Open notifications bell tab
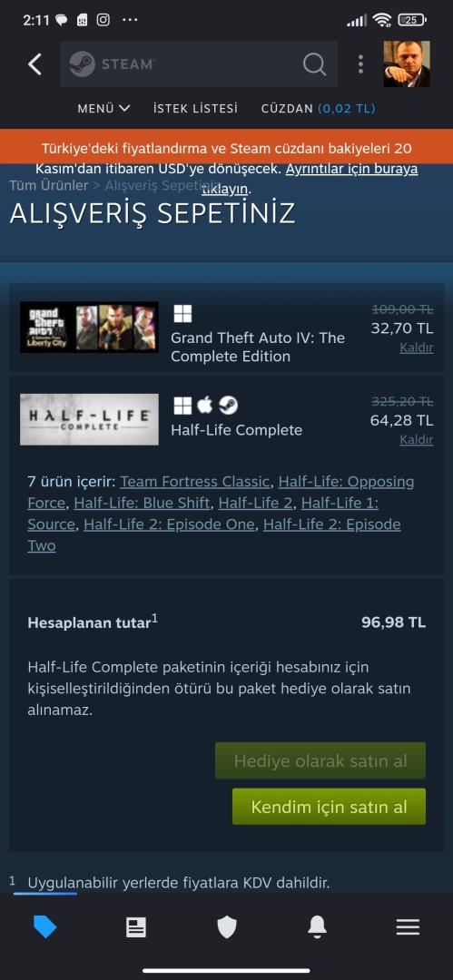The height and width of the screenshot is (980, 453). pyautogui.click(x=317, y=927)
